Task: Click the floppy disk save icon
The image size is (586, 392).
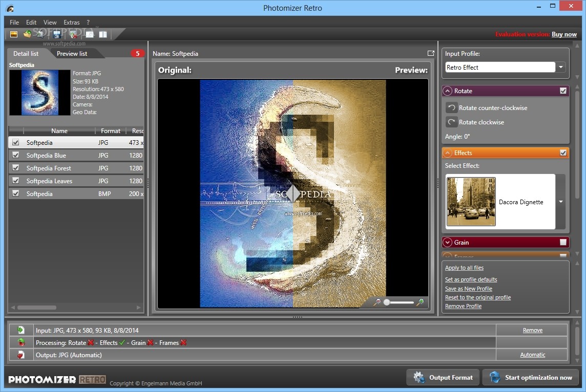Action: (x=57, y=34)
